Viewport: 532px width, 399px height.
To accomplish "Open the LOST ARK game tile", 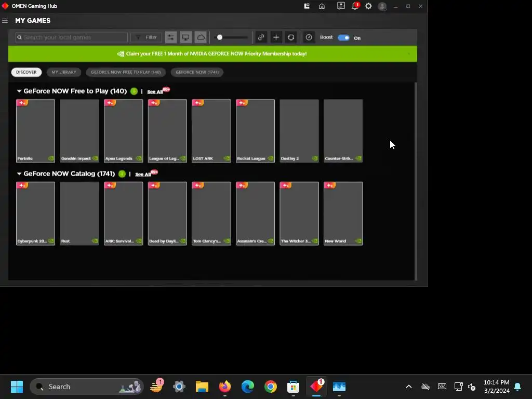I will point(211,131).
